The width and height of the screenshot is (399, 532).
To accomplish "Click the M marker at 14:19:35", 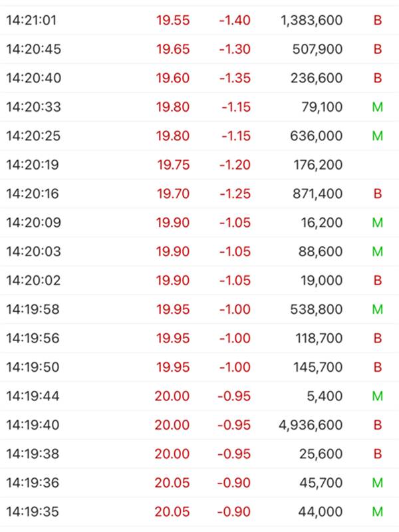I will click(x=378, y=511).
